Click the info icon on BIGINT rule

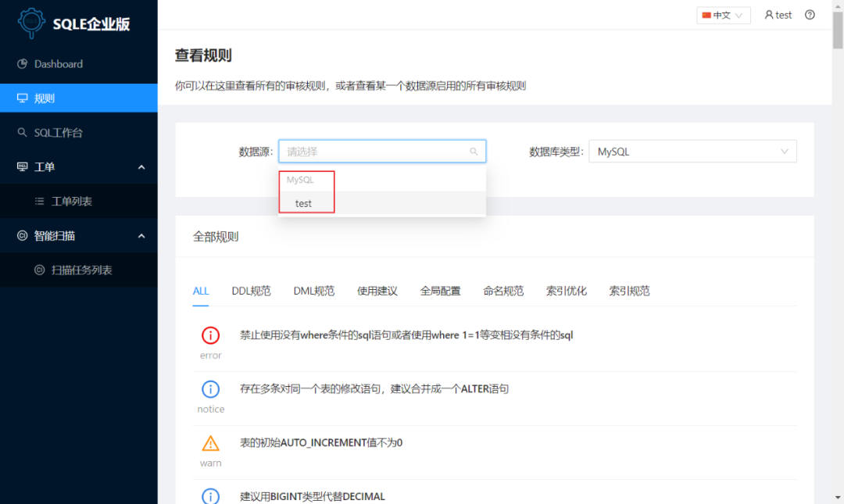[x=210, y=496]
